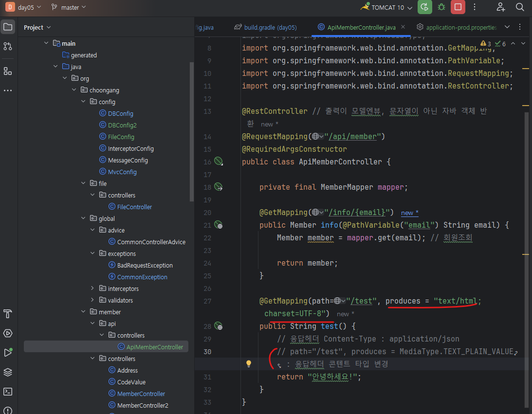Viewport: 532px width, 414px height.
Task: Collapse the config package
Action: click(x=83, y=101)
